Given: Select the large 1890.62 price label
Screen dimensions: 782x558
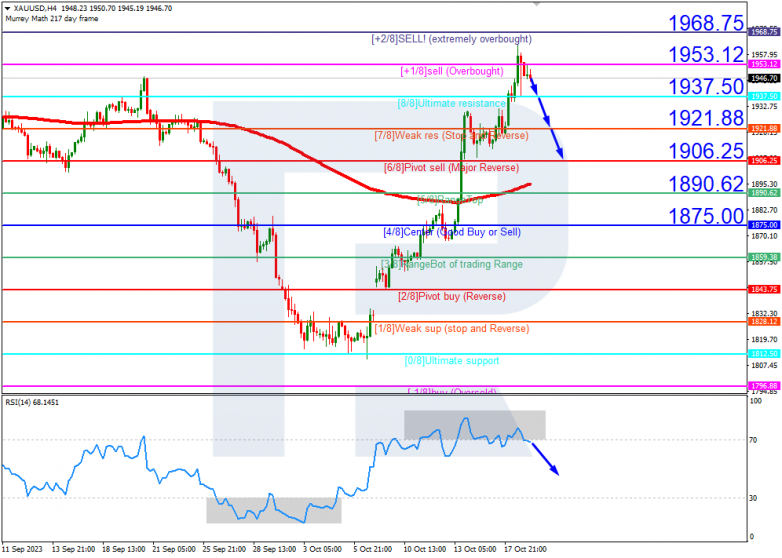Looking at the screenshot, I should click(706, 184).
